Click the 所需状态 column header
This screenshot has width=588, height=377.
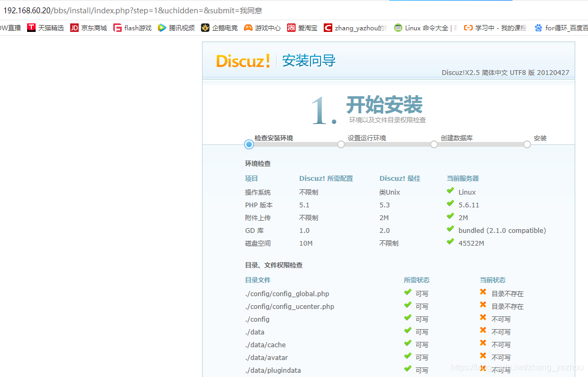click(417, 280)
